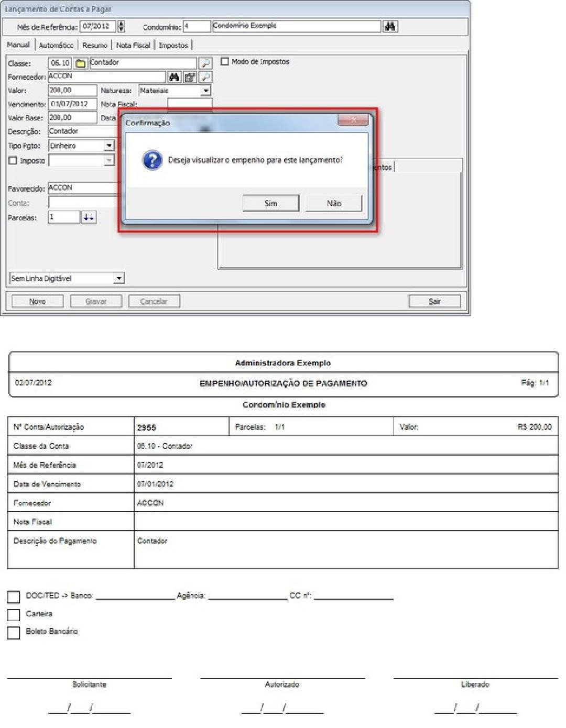The width and height of the screenshot is (566, 728).
Task: Open the folder icon next to Classe code
Action: [80, 64]
